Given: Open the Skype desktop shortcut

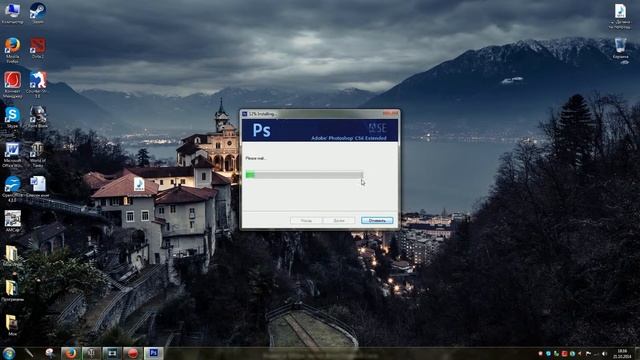Looking at the screenshot, I should (12, 117).
